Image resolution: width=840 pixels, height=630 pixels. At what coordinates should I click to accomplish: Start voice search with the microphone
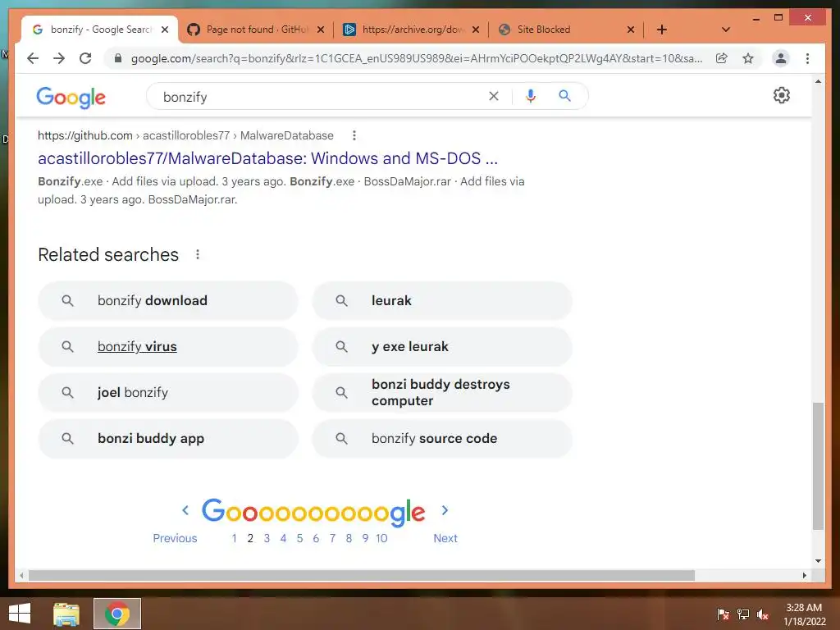(531, 96)
